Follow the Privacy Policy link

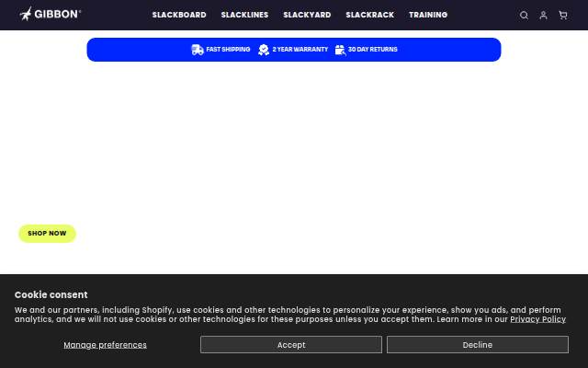click(537, 319)
